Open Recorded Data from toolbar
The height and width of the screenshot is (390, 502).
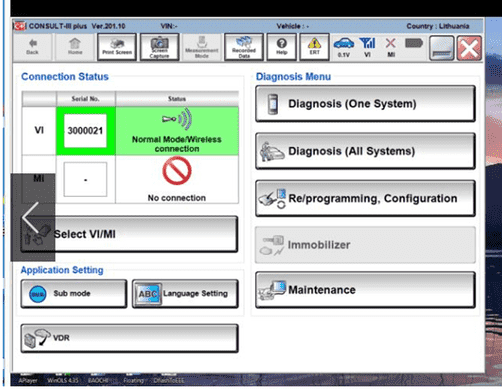click(244, 47)
